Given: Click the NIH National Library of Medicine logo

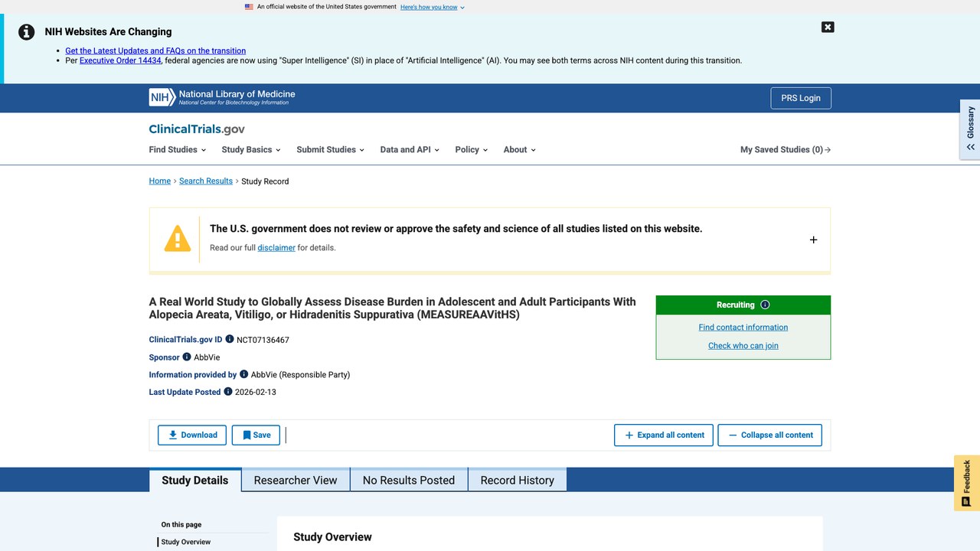Looking at the screenshot, I should click(x=222, y=97).
